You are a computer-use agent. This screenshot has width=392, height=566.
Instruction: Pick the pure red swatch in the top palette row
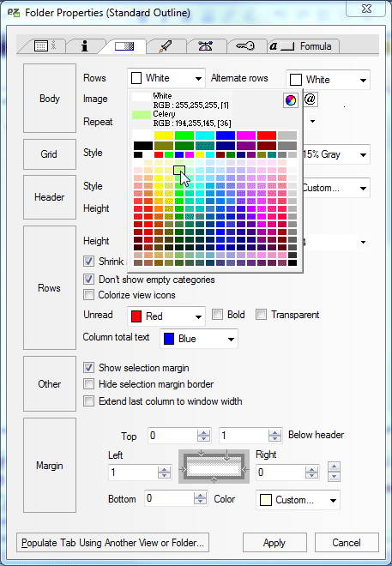coord(267,135)
